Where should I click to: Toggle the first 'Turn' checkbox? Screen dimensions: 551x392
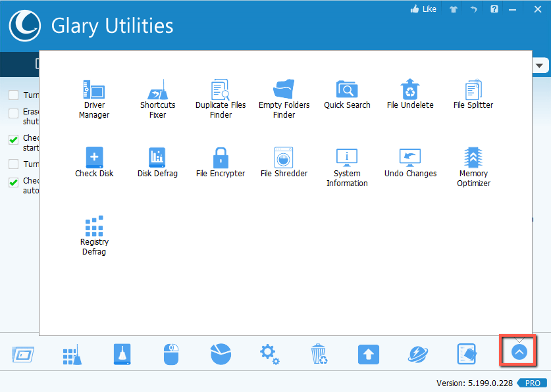(x=13, y=95)
